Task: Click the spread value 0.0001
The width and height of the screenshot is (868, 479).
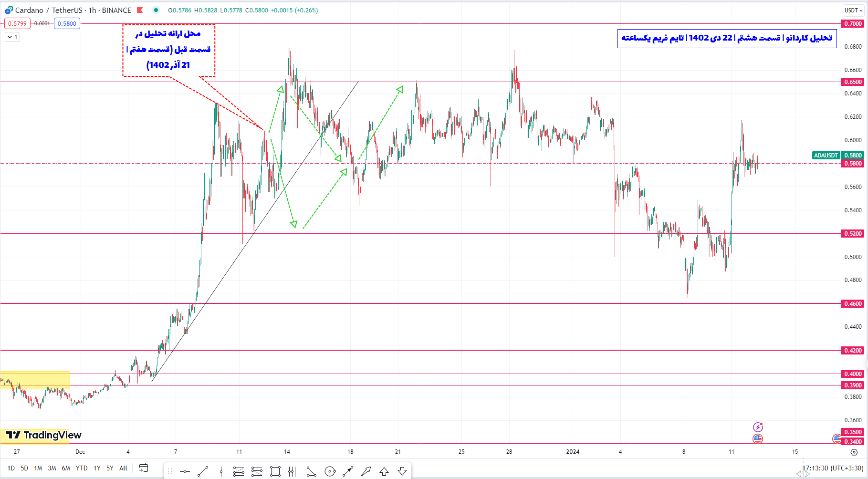Action: coord(42,23)
